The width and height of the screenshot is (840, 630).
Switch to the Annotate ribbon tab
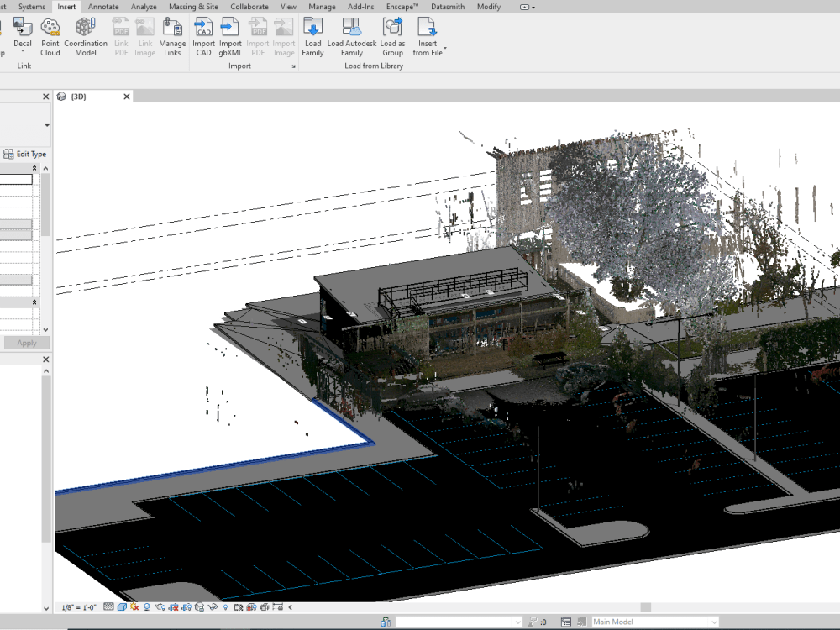tap(103, 7)
